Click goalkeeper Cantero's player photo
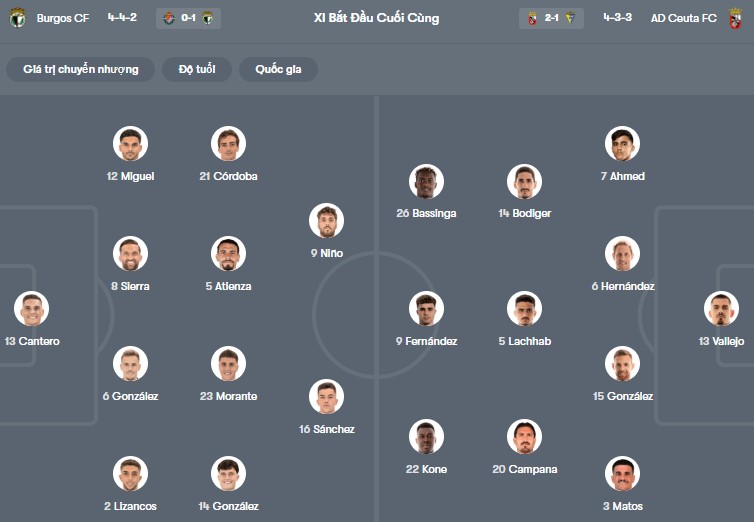 pos(31,309)
